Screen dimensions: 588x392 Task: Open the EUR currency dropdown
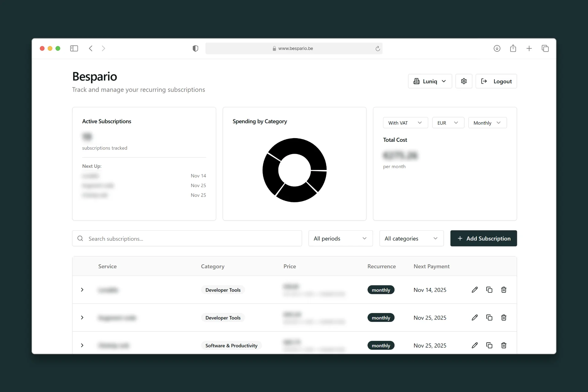[448, 123]
